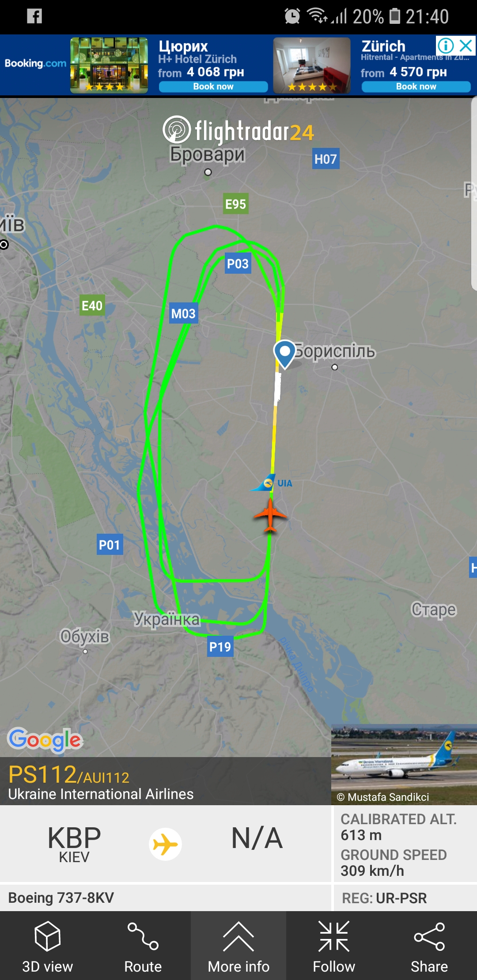477x980 pixels.
Task: Click the yellow plane route circle icon
Action: (165, 844)
